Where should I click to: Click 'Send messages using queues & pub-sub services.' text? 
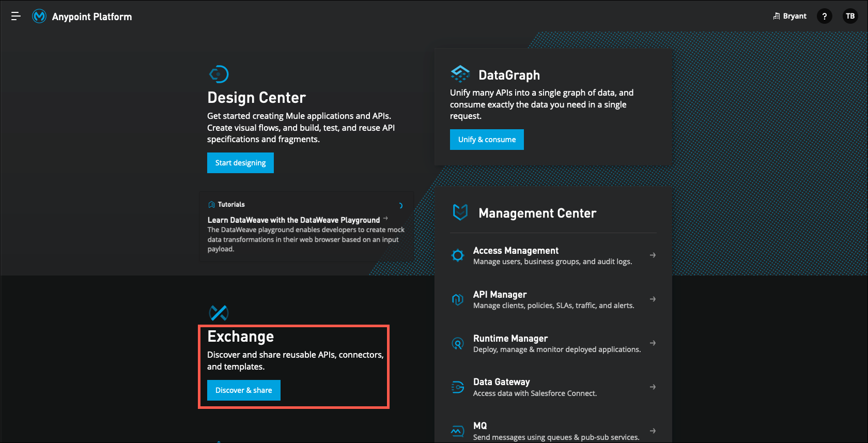click(x=556, y=437)
